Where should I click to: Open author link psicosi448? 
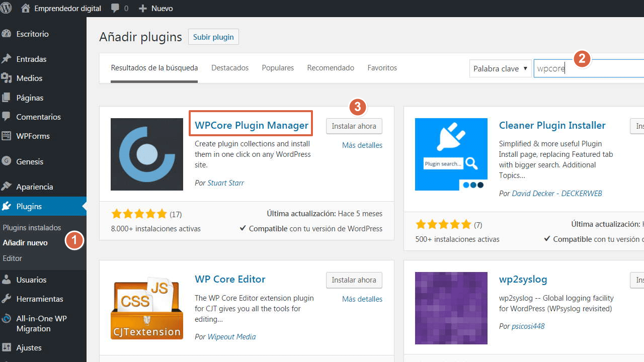(528, 326)
